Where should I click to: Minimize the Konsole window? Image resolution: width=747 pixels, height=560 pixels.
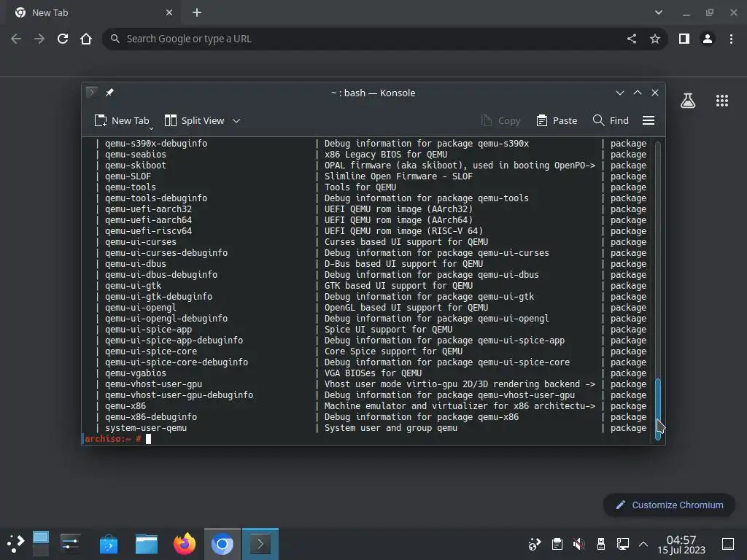click(620, 93)
